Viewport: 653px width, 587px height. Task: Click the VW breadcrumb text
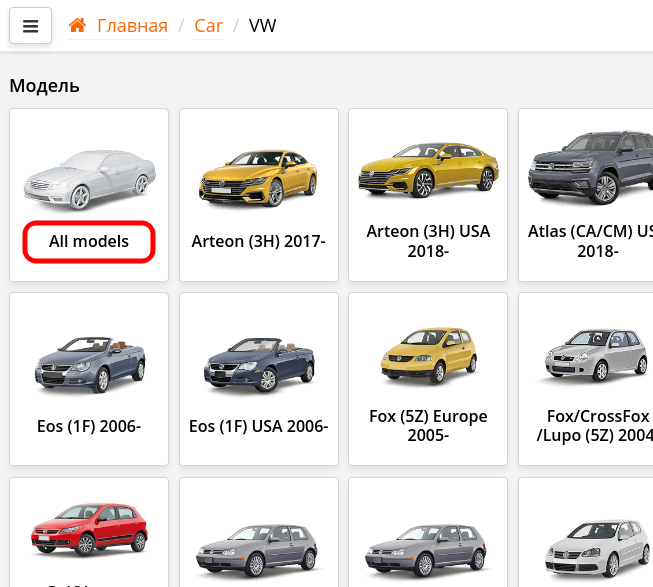point(262,26)
